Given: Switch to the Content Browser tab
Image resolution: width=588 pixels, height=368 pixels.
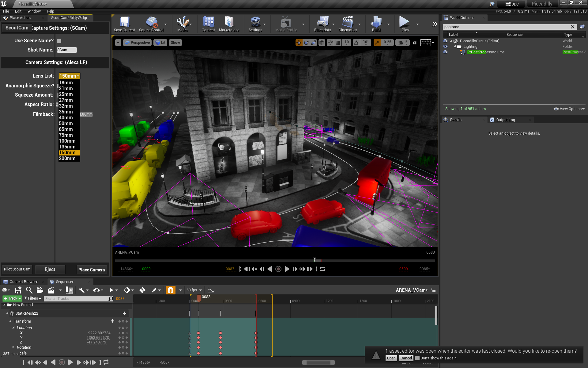Looking at the screenshot, I should 24,282.
